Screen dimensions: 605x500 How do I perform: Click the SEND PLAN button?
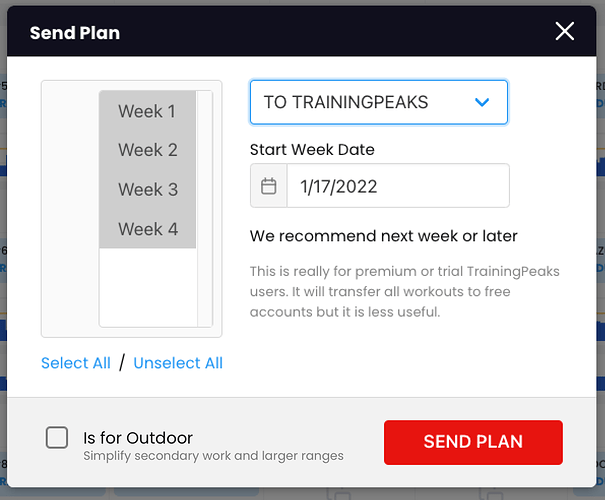click(473, 442)
